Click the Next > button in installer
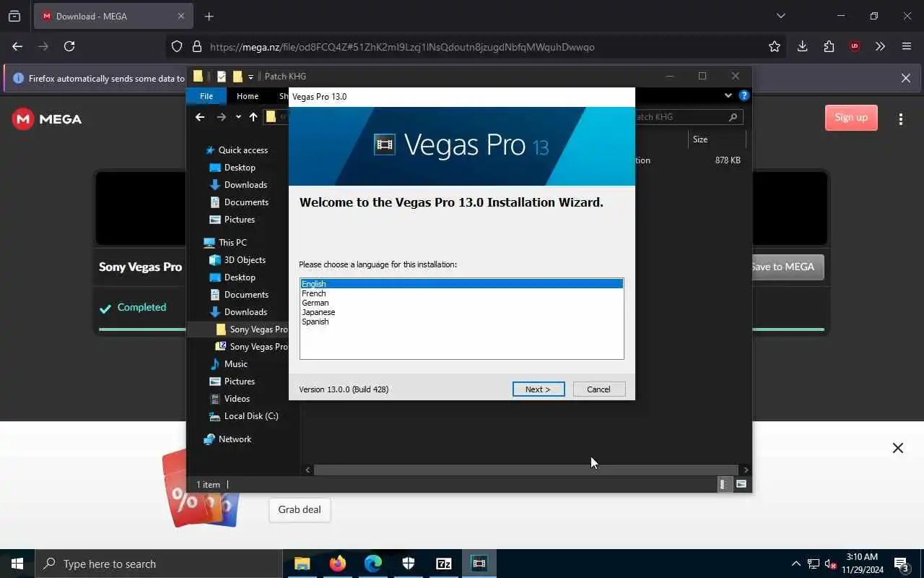The image size is (924, 578). coord(539,389)
